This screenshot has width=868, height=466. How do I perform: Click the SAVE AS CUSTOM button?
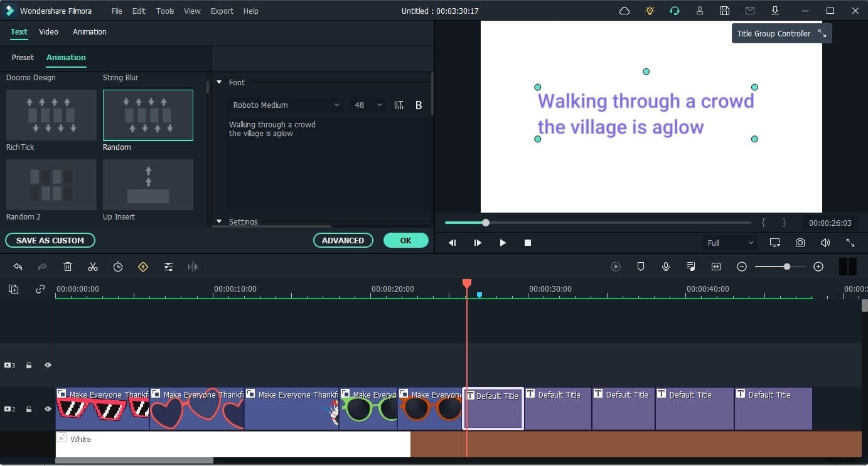pyautogui.click(x=50, y=240)
